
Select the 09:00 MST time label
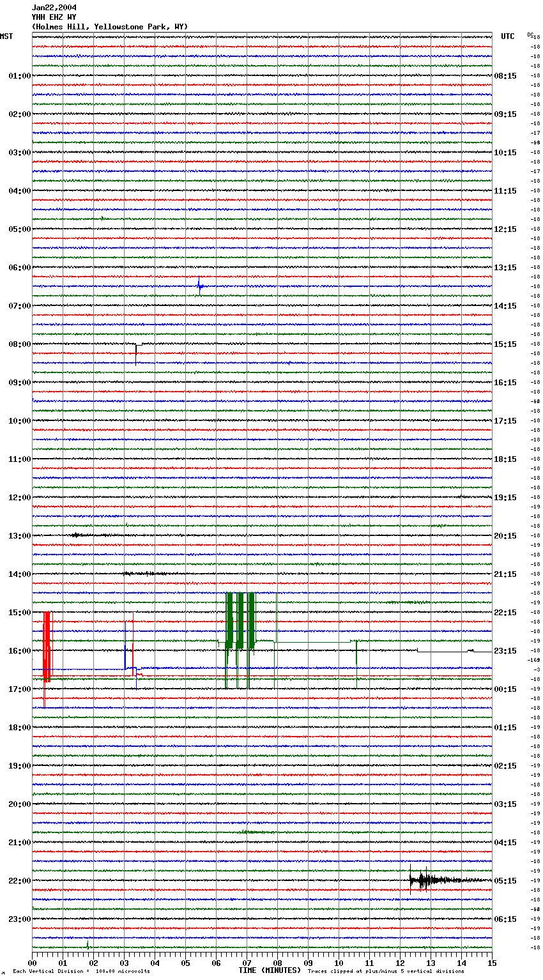[x=20, y=383]
